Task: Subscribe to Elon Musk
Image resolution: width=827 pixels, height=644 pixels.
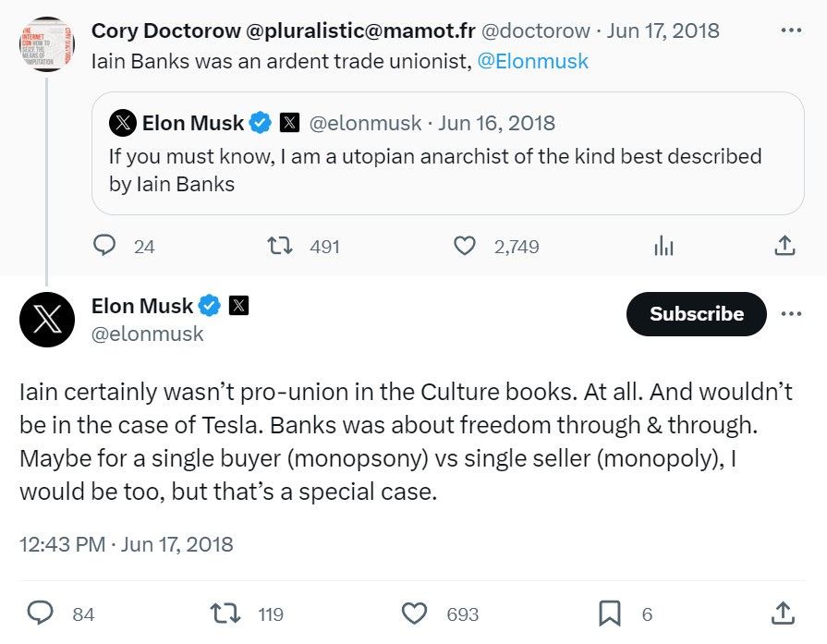Action: pos(696,314)
